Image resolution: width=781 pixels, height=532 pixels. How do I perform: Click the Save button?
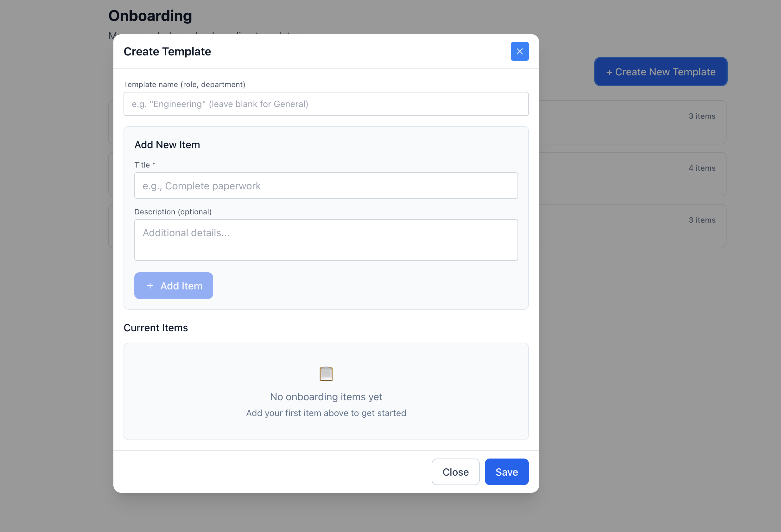click(x=506, y=472)
